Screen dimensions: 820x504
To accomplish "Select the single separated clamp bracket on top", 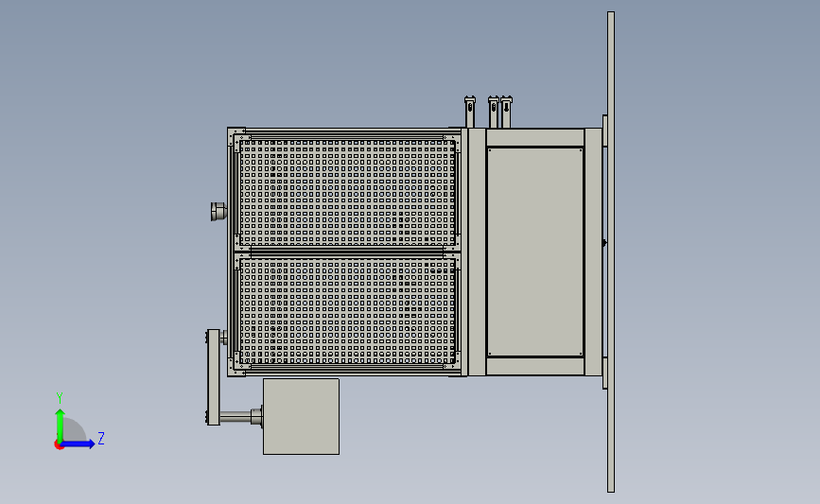I will [470, 112].
